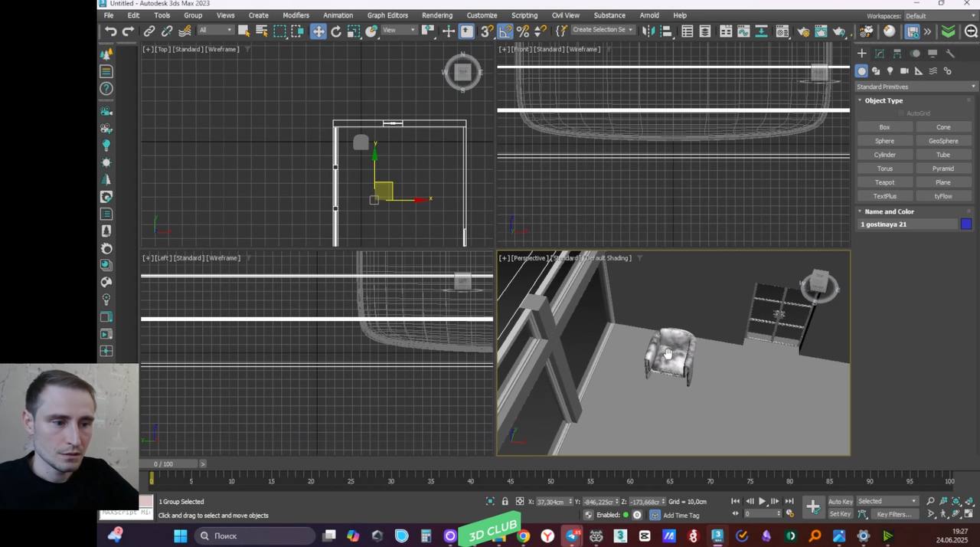Collapse the Object Type rollout
980x547 pixels.
point(884,100)
